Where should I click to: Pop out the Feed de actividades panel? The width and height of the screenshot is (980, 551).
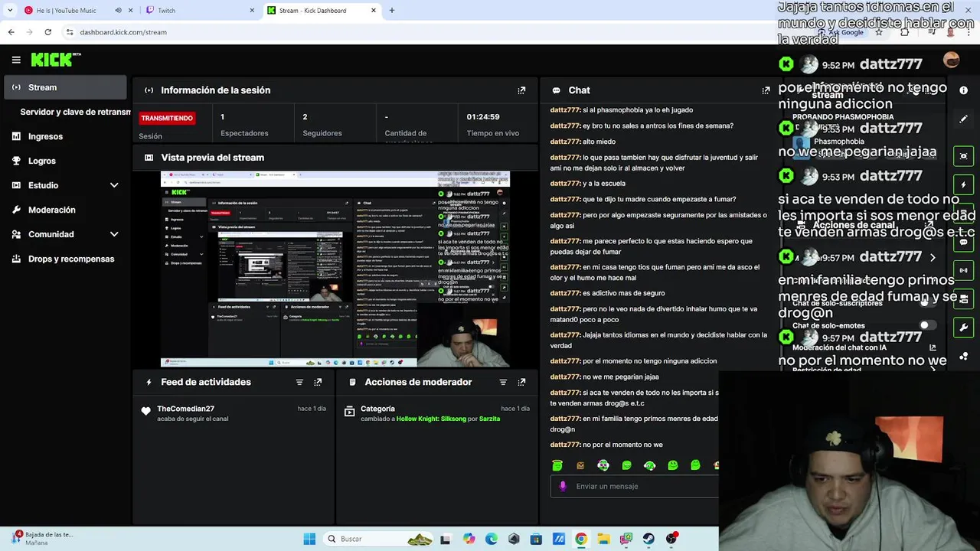coord(318,382)
